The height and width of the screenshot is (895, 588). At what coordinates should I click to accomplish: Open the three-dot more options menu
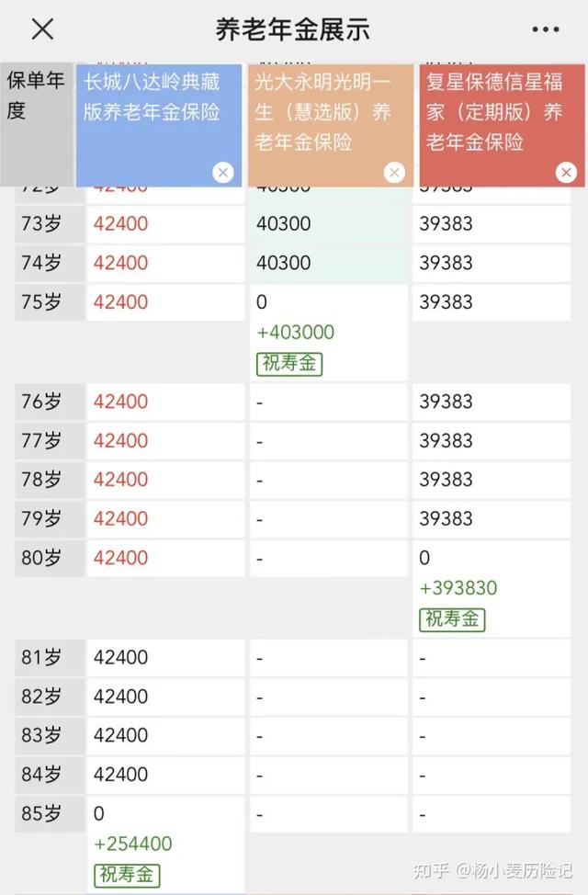[x=544, y=28]
